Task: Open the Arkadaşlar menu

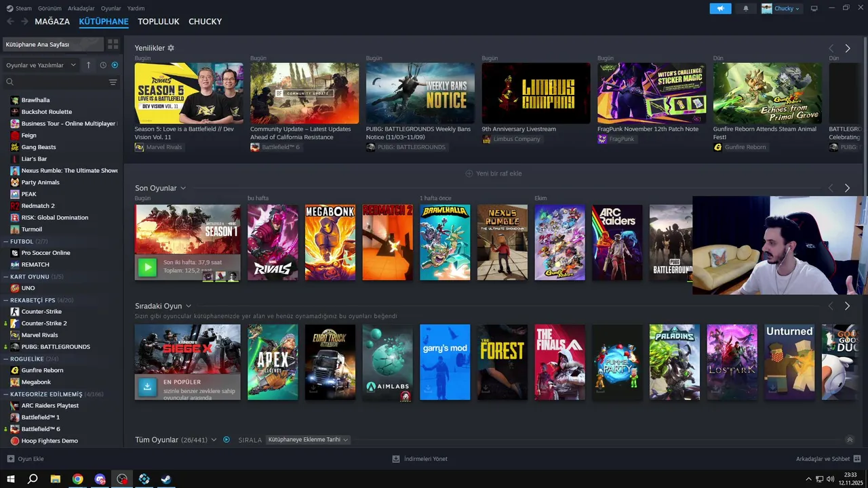Action: [x=81, y=8]
